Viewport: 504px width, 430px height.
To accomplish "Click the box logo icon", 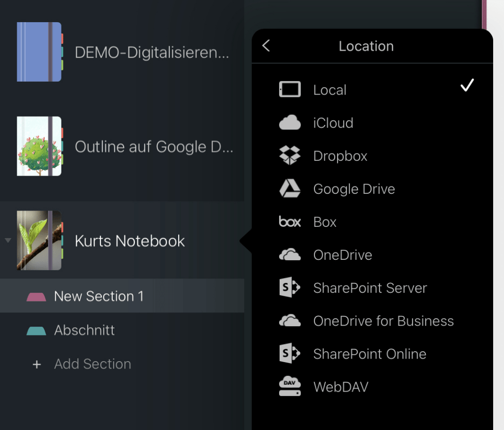I will [289, 222].
